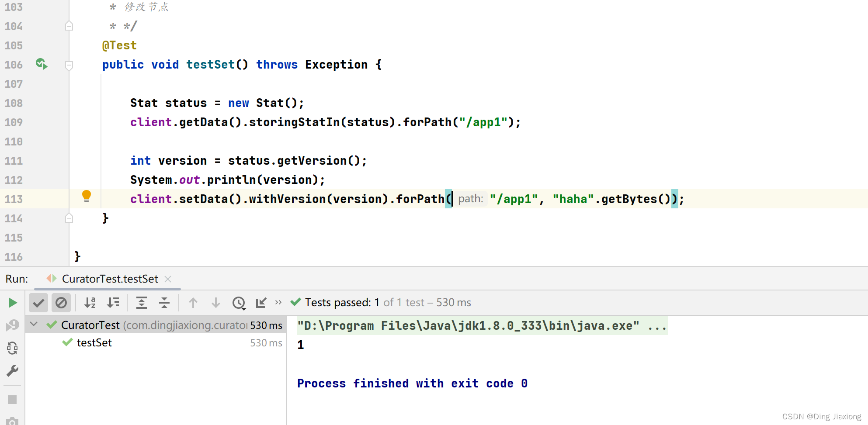Click the 530 ms duration beside testSet
This screenshot has height=425, width=868.
266,343
